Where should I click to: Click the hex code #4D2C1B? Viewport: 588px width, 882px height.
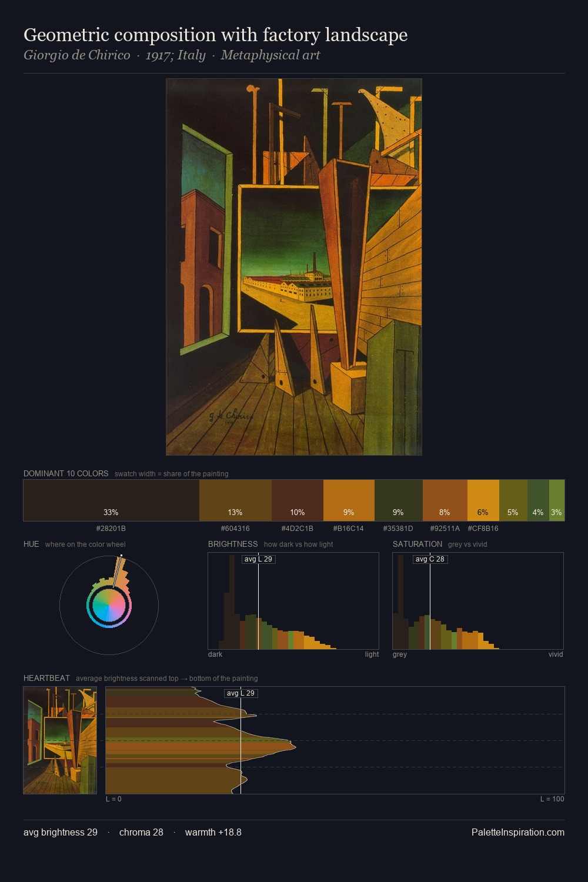[x=298, y=528]
